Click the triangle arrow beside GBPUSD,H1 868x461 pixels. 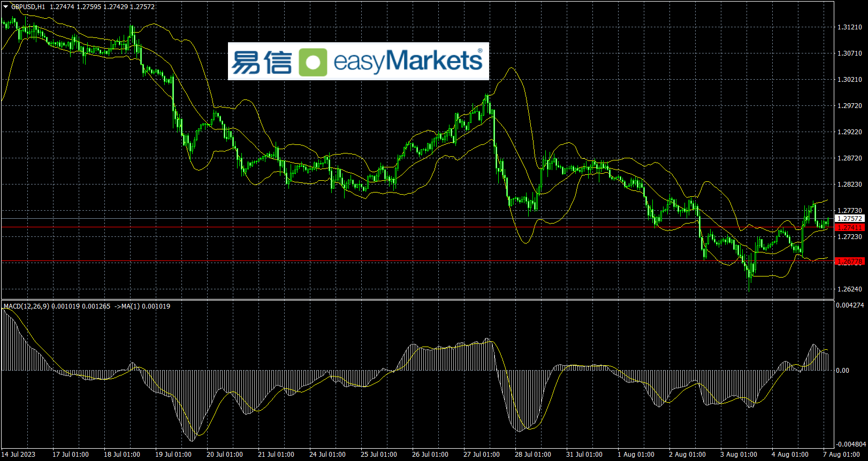click(6, 7)
